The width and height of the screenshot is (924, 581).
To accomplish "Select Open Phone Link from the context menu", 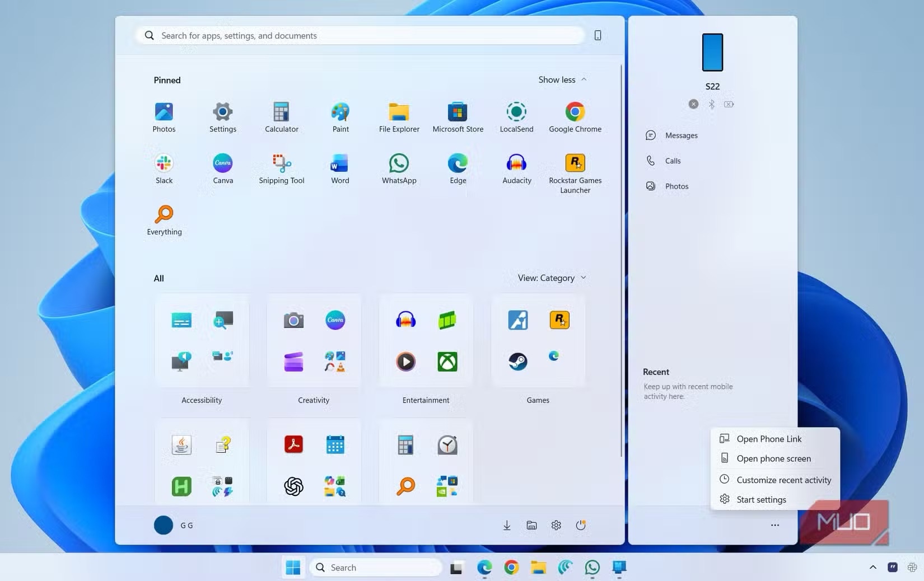I will point(769,439).
